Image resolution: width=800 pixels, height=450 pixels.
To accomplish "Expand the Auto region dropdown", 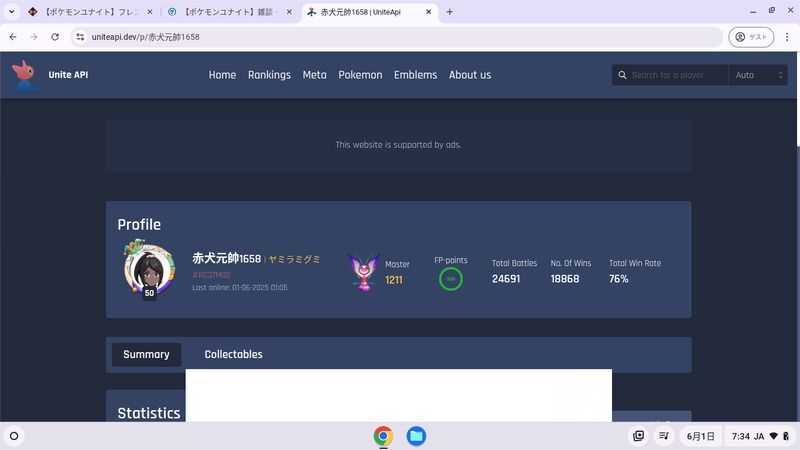I will tap(758, 75).
